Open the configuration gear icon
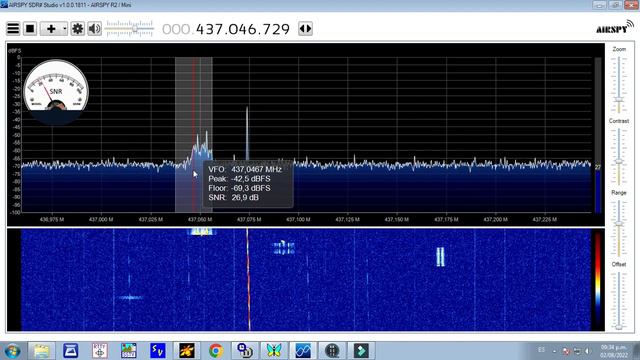Image resolution: width=640 pixels, height=360 pixels. (x=78, y=29)
